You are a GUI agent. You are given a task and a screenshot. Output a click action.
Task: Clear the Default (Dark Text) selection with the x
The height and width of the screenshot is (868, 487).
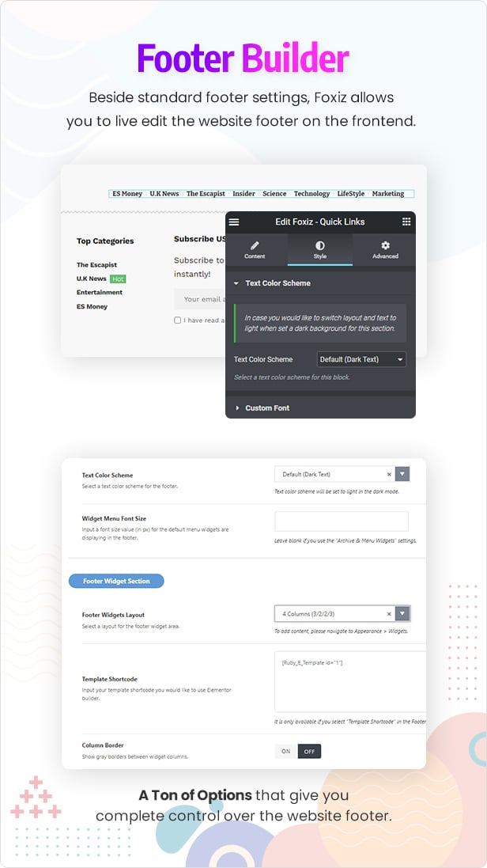pos(389,475)
